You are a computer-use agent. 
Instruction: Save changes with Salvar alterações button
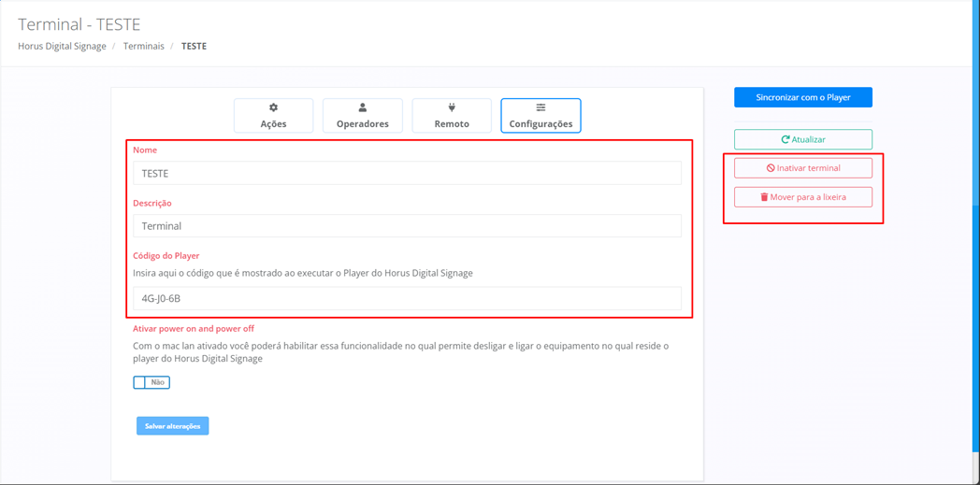click(x=173, y=426)
